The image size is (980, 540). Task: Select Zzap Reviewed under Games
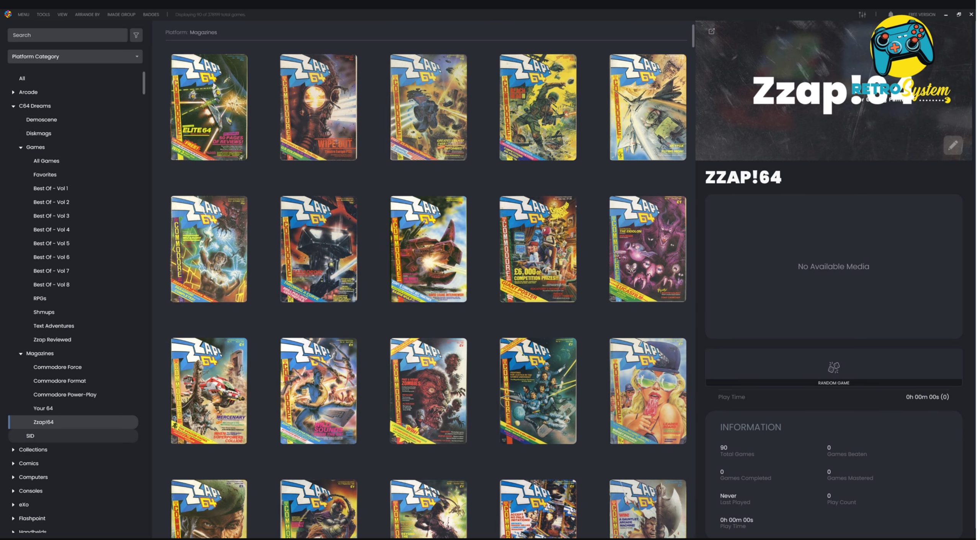click(52, 339)
